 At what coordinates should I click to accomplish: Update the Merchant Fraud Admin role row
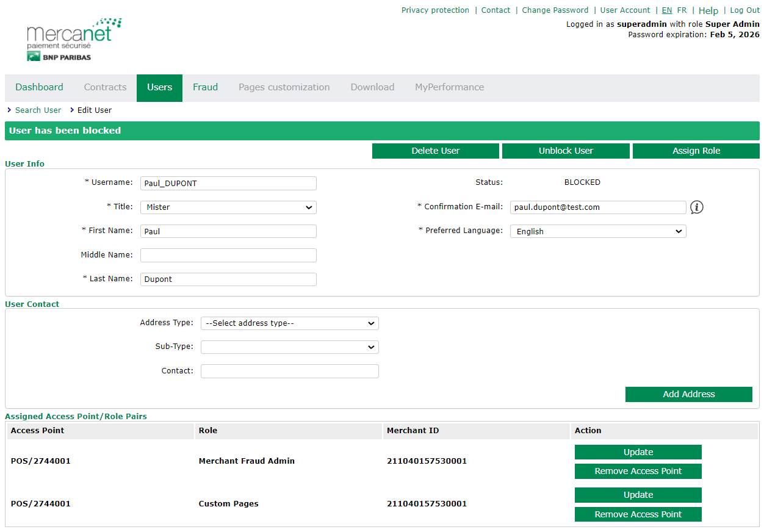638,452
